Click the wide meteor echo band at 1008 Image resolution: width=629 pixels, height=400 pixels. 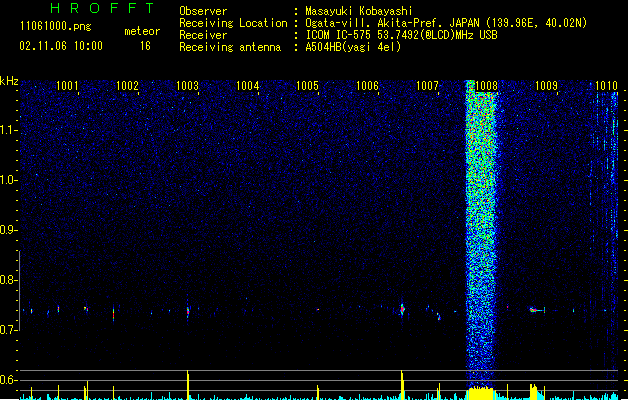coord(481,233)
